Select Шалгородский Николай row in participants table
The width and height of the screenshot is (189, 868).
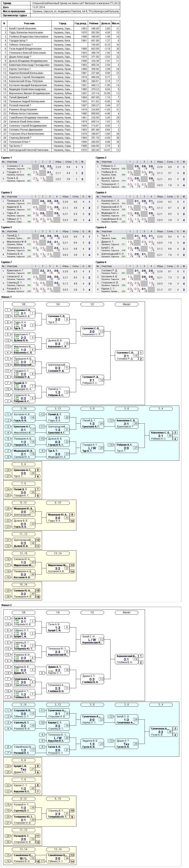(x=61, y=150)
